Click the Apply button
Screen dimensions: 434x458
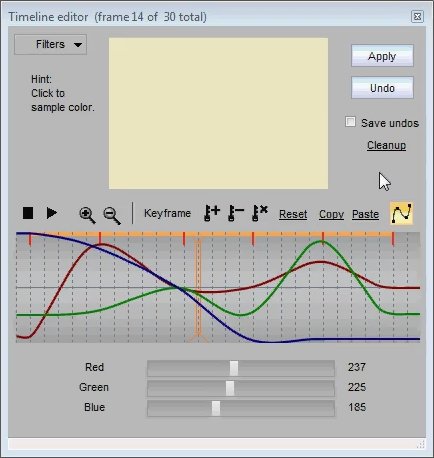click(382, 56)
